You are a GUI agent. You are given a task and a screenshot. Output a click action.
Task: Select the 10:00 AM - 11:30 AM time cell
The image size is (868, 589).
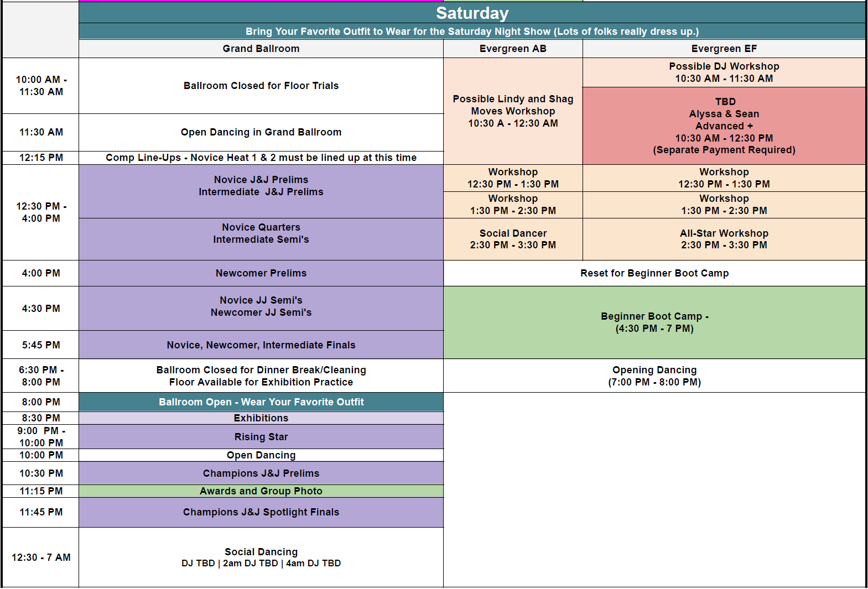[41, 86]
